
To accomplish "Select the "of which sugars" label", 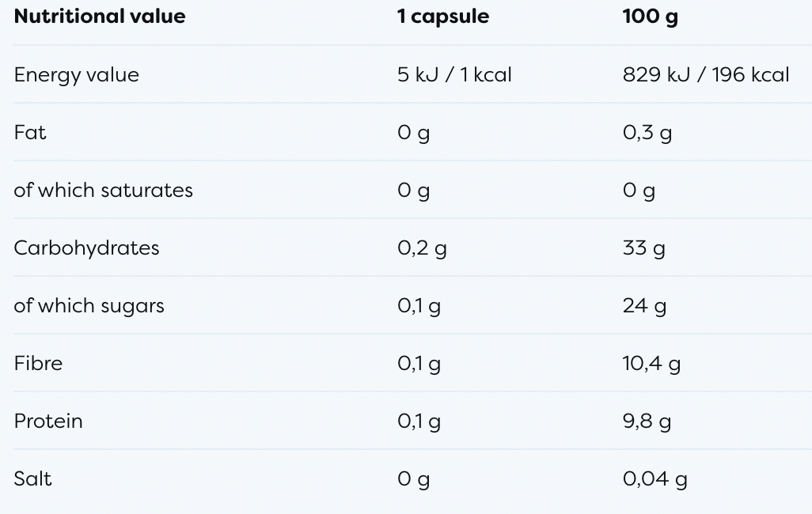I will (x=89, y=306).
